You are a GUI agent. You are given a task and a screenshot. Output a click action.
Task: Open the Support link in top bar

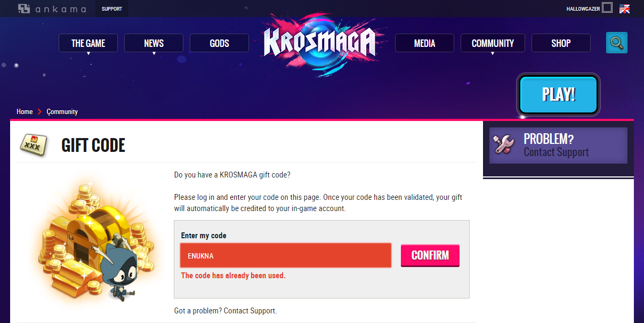(112, 9)
